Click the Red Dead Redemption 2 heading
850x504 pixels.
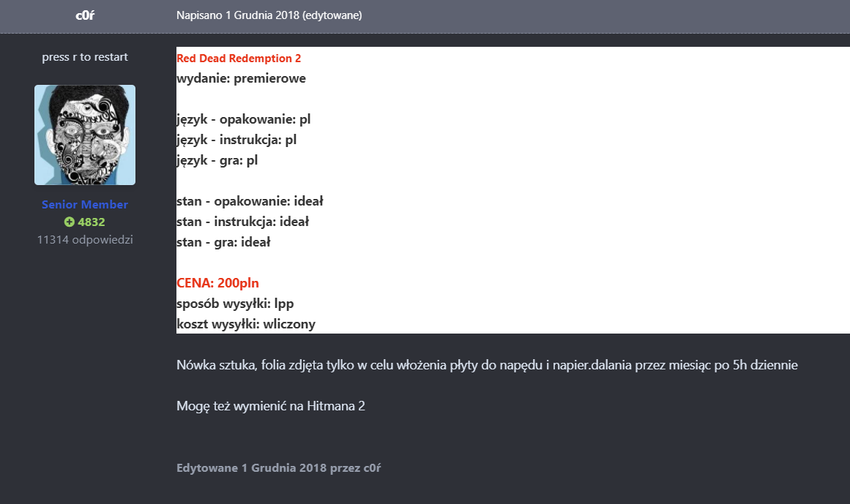click(239, 59)
